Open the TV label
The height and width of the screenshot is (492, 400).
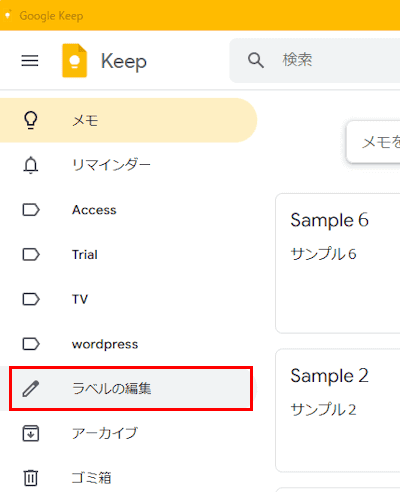tap(128, 299)
